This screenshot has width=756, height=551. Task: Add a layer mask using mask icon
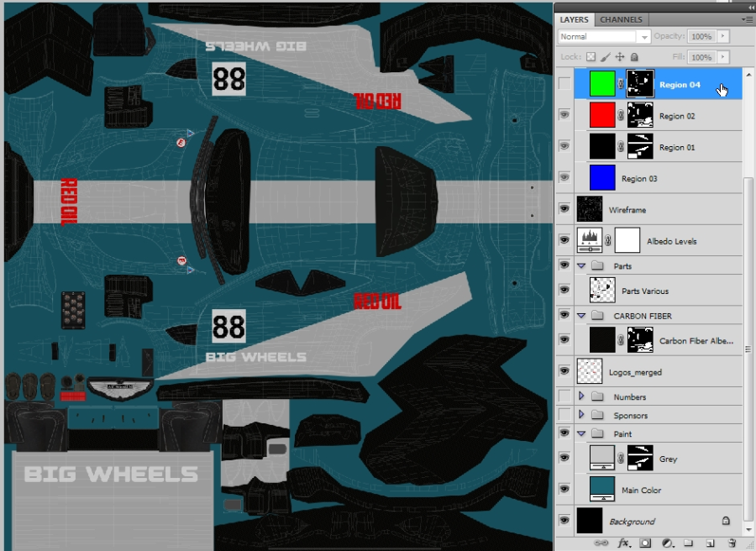click(645, 543)
